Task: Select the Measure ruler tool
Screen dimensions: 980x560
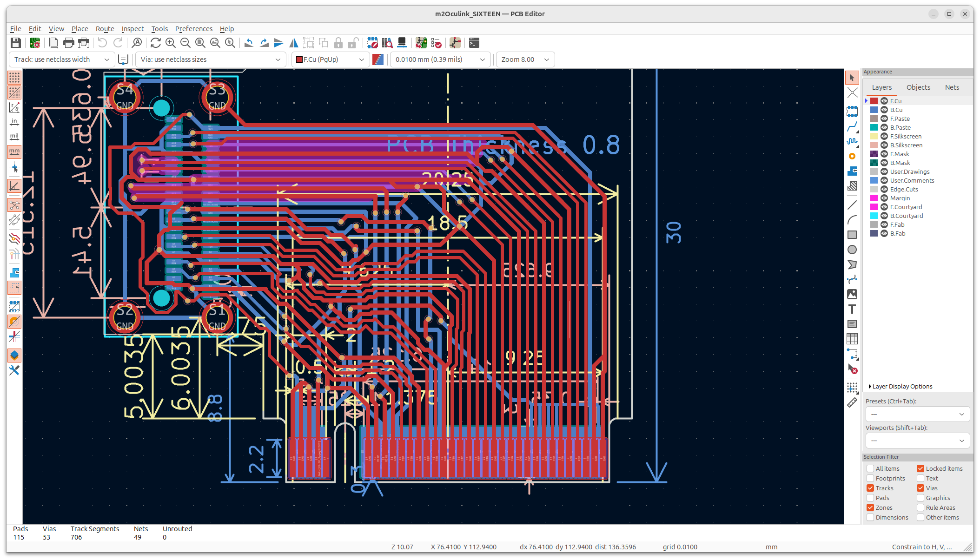Action: pyautogui.click(x=852, y=403)
